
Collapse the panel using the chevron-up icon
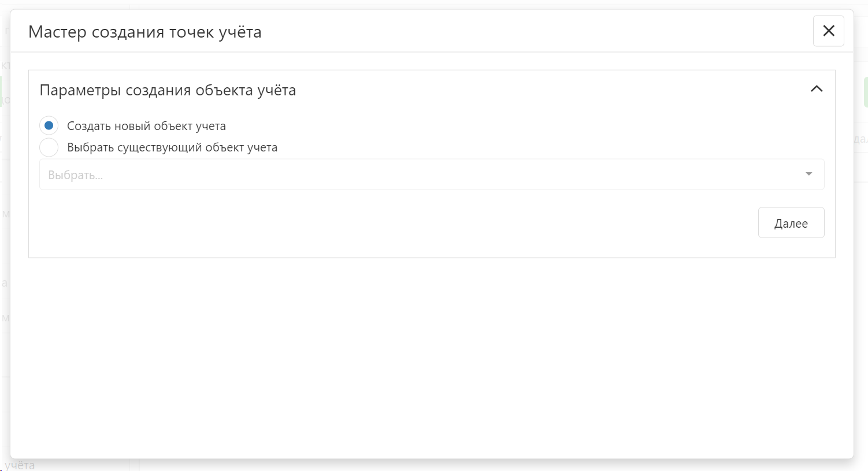click(816, 89)
